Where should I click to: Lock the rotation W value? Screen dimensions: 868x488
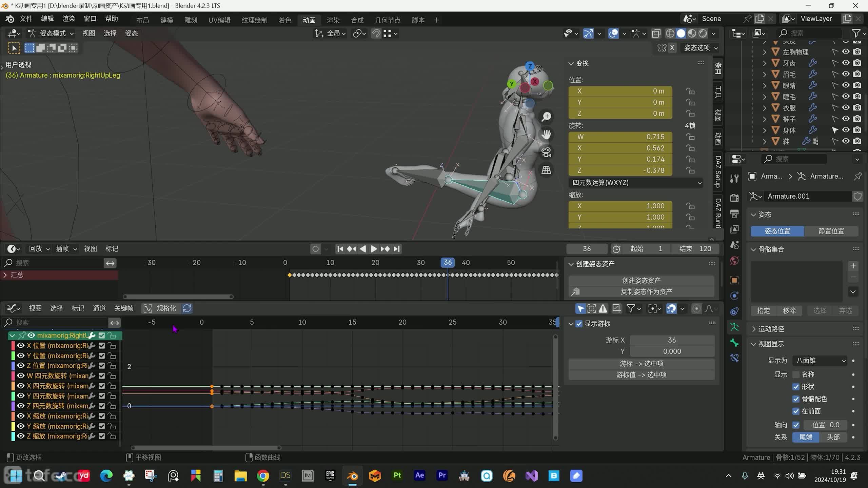690,137
